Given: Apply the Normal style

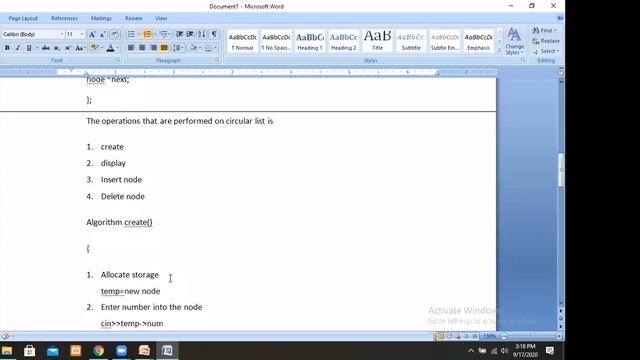Looking at the screenshot, I should [x=242, y=41].
